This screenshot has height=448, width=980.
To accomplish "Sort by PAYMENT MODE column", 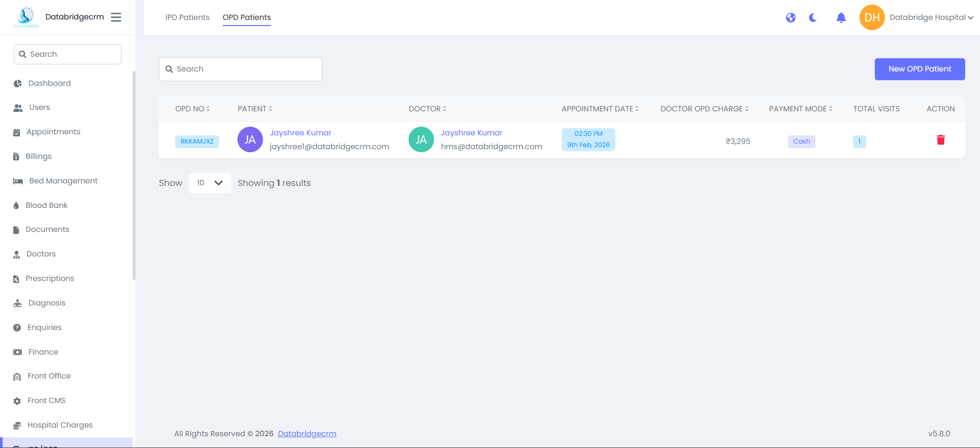I will click(x=800, y=109).
